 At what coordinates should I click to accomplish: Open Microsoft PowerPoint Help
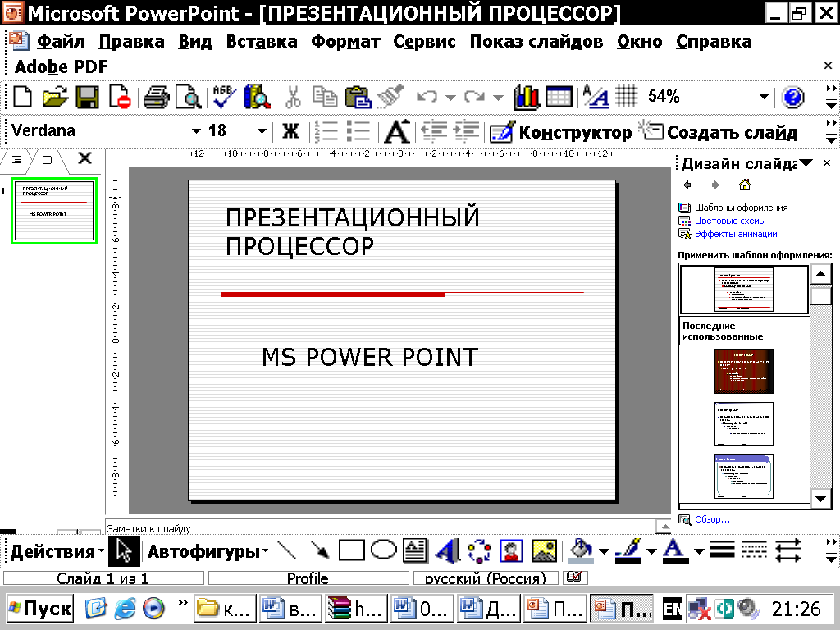click(793, 97)
